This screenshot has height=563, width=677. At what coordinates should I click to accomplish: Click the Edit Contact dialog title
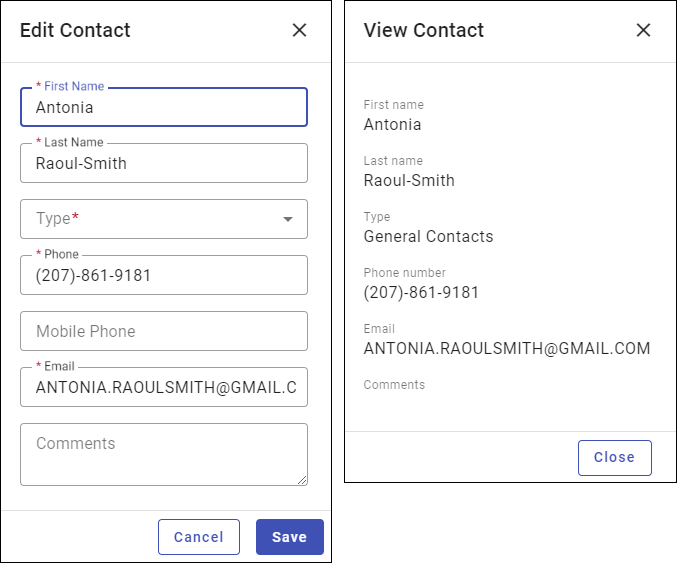click(75, 30)
